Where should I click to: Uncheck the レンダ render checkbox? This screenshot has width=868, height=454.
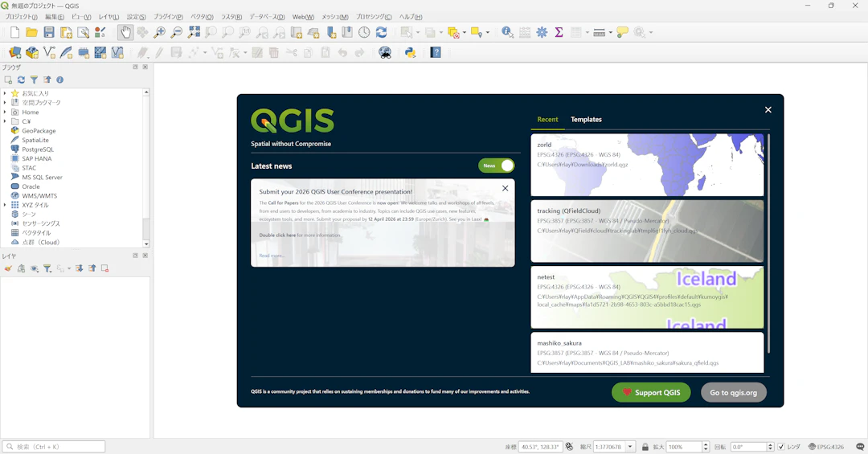(x=781, y=446)
